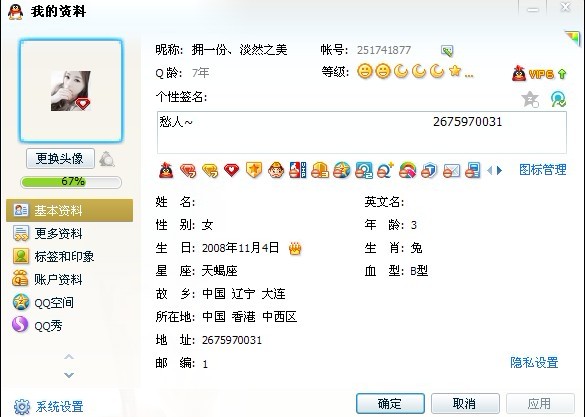
Task: Click the birthday crown icon beside date
Action: [x=295, y=248]
